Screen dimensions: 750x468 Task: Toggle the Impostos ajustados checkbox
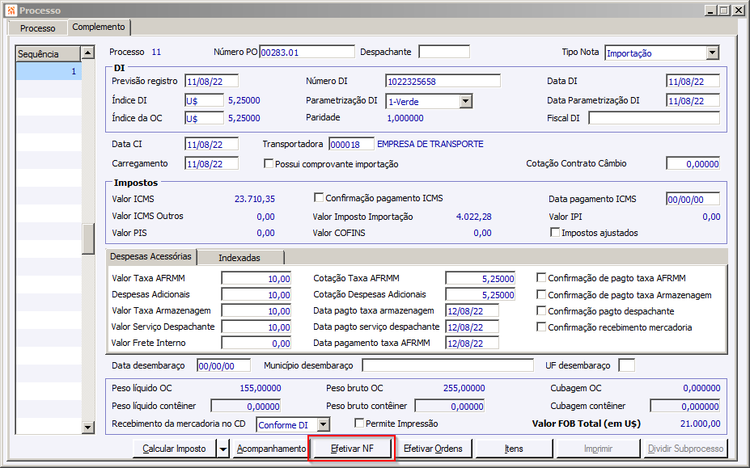(555, 232)
